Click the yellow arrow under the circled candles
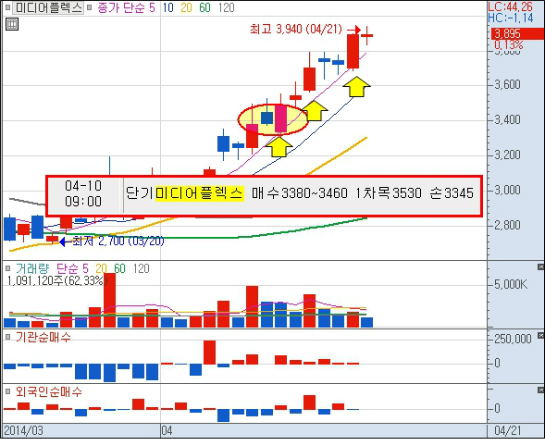Viewport: 545px width, 439px height. coord(278,147)
